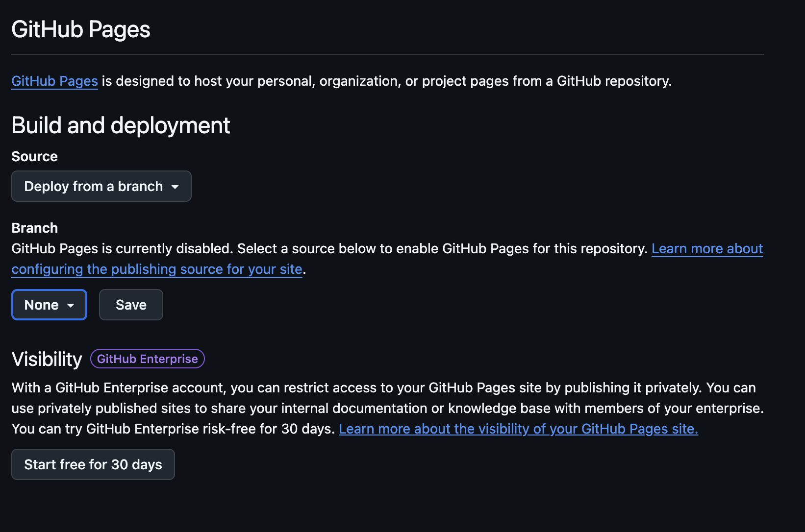Click the GitHub Enterprise badge
Viewport: 805px width, 532px height.
(x=148, y=359)
